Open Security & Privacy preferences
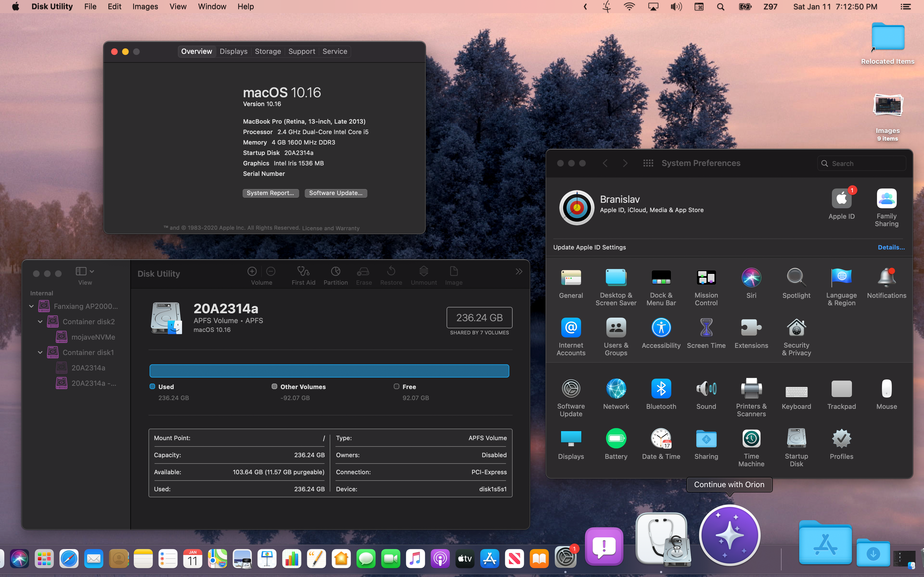924x577 pixels. (796, 328)
